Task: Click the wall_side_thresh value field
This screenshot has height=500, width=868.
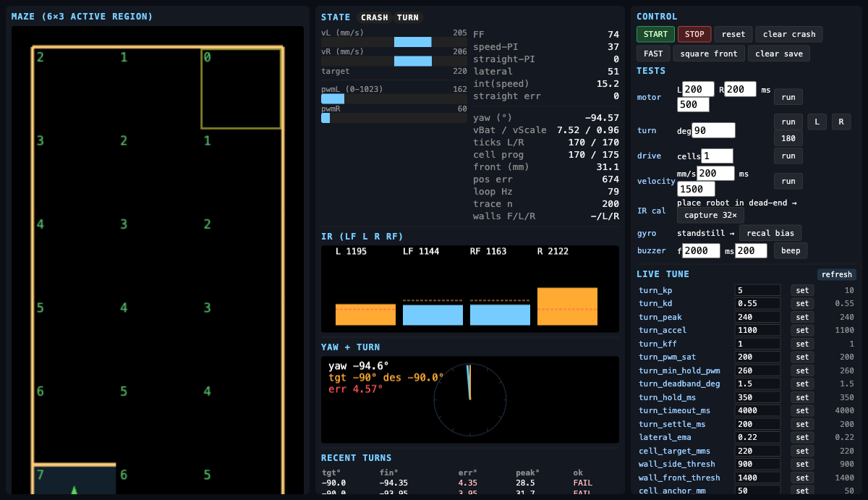Action: click(x=757, y=464)
